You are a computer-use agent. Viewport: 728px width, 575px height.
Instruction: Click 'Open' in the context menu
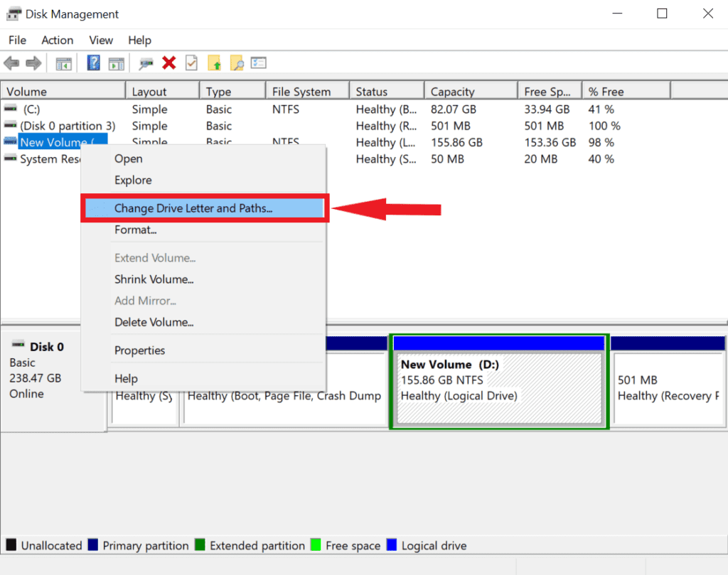pos(128,158)
